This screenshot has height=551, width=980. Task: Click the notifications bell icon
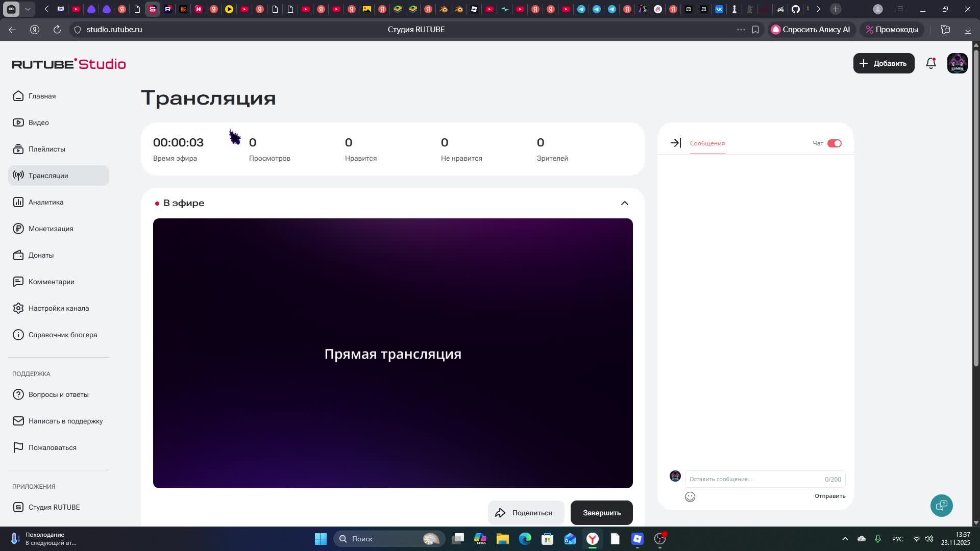click(931, 63)
